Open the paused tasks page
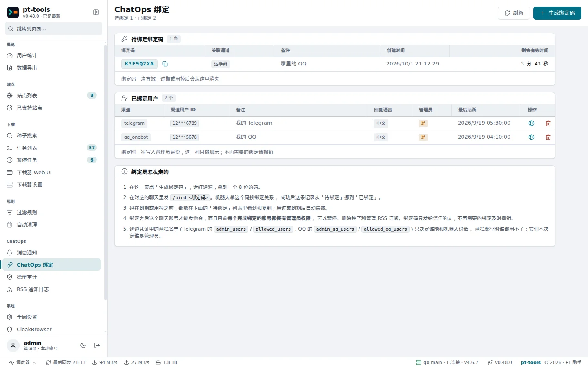The height and width of the screenshot is (368, 588). point(52,160)
